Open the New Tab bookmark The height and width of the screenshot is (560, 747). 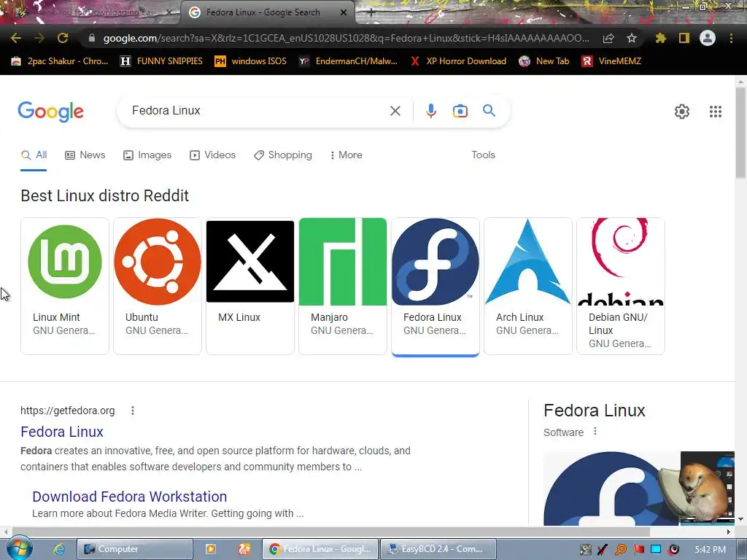[x=544, y=61]
